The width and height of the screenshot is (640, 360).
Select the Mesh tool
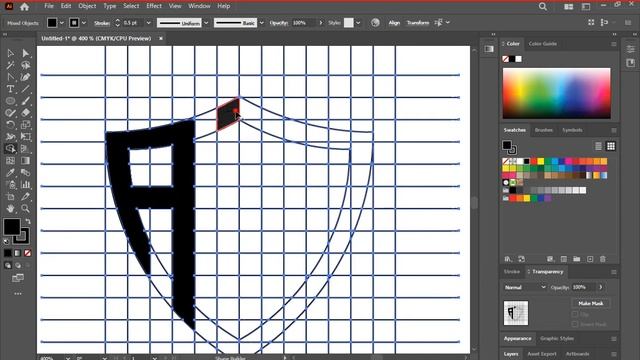(x=11, y=161)
